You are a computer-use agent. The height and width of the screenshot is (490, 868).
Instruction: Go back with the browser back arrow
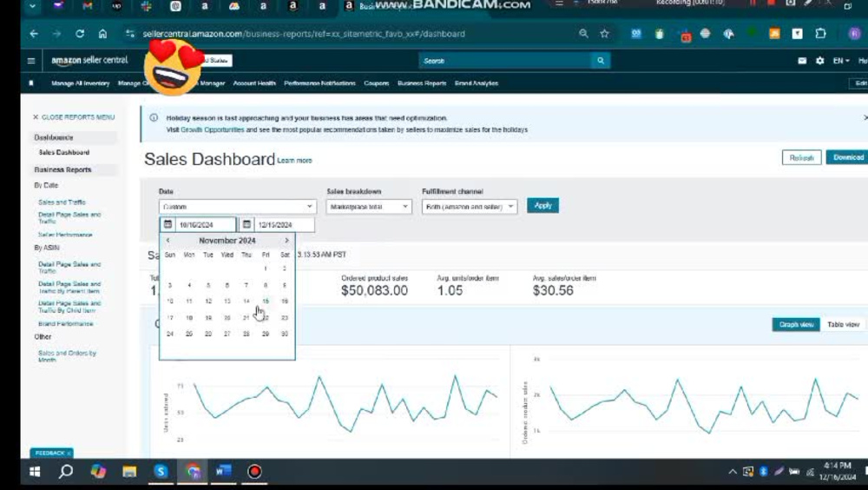point(35,34)
